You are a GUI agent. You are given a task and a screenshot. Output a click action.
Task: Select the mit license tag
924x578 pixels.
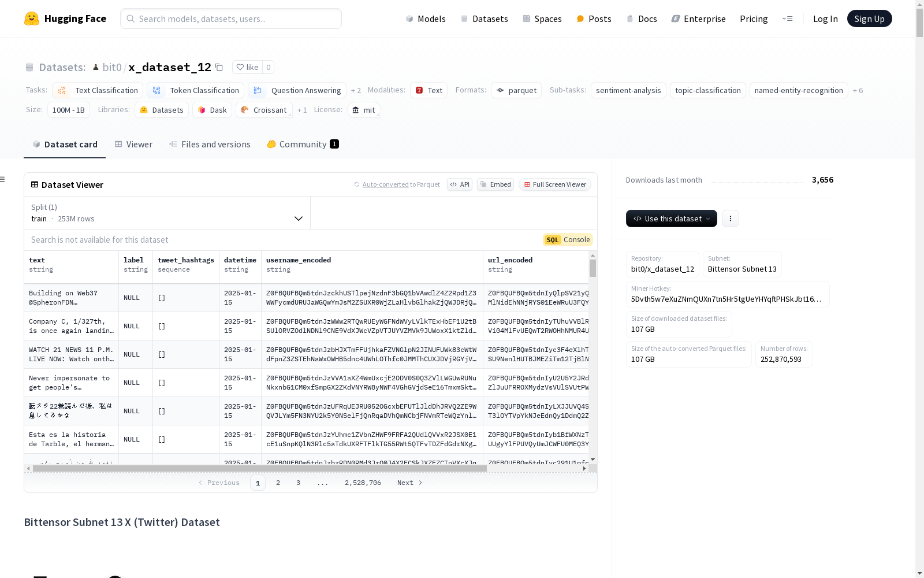point(364,110)
